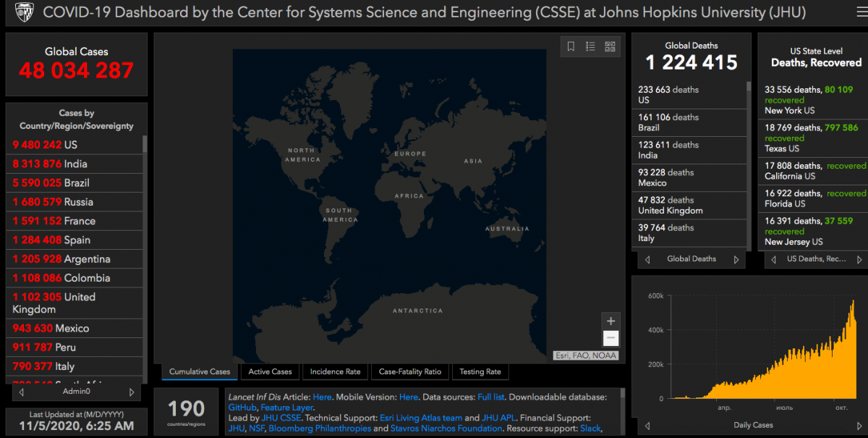Click left arrow beside Global Deaths
This screenshot has width=868, height=438.
pos(647,259)
